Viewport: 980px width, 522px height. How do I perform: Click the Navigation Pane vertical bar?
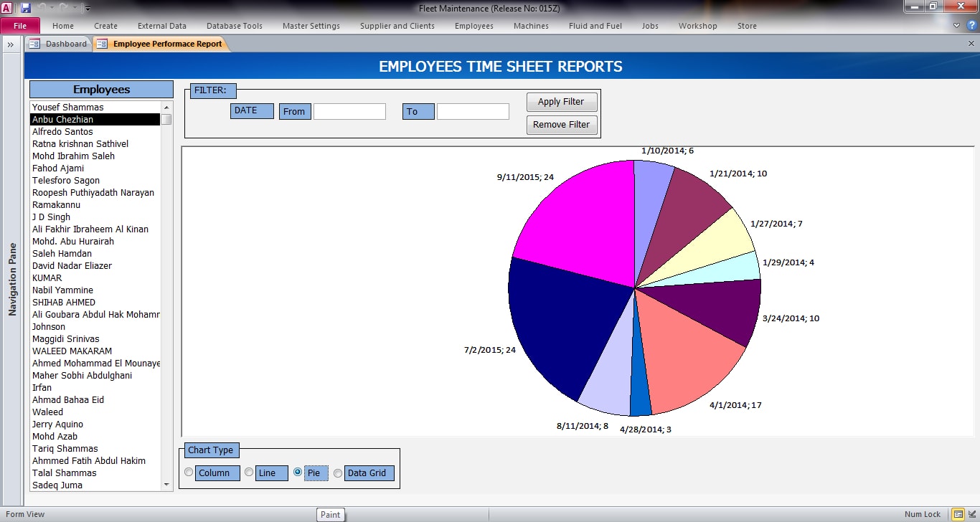(12, 280)
